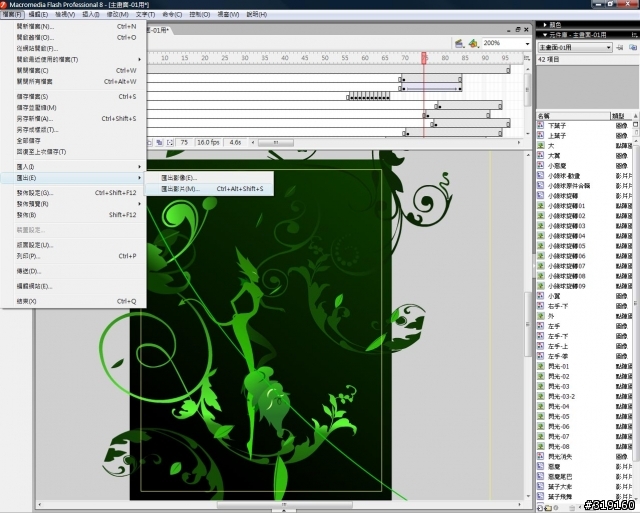Click the 4.6s elapsed time readout
This screenshot has width=640, height=513.
[235, 142]
